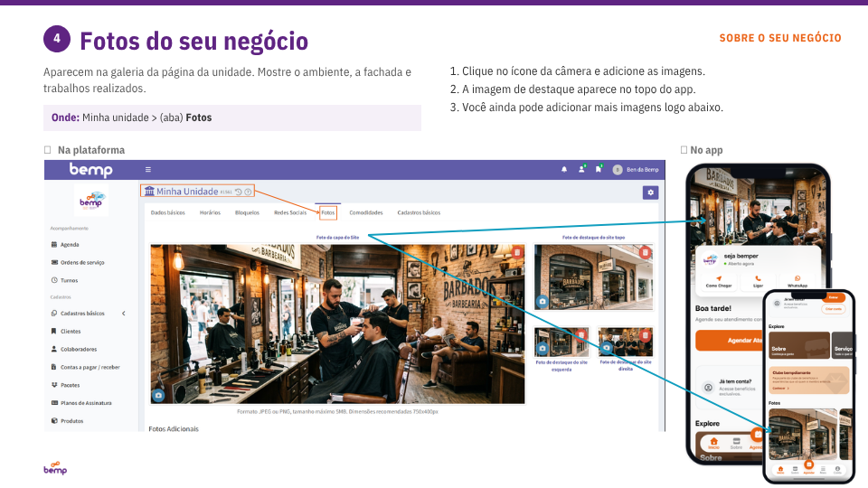Open the Comodidades tab
This screenshot has height=488, width=868.
pos(366,212)
